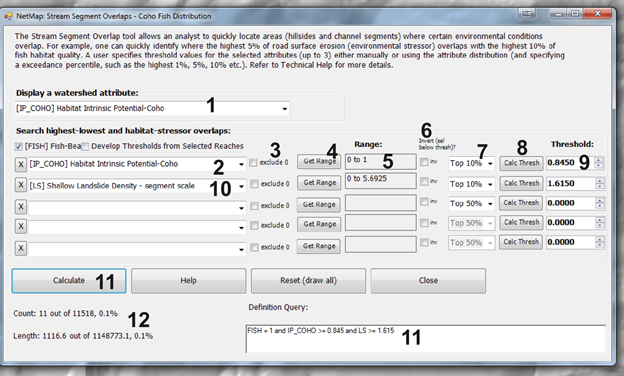Viewport: 624px width, 376px height.
Task: Adjust threshold spinner in fifth row
Action: [599, 242]
